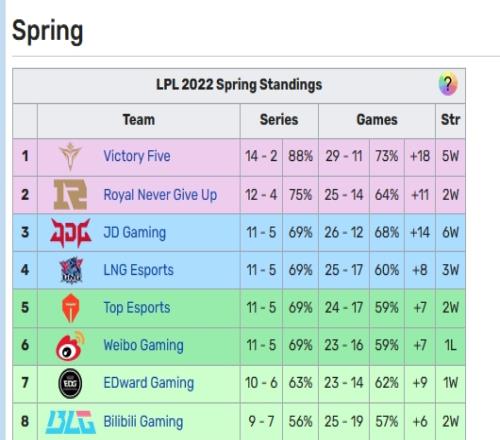
Task: Click the Royal Never Give Up logo
Action: (x=70, y=194)
